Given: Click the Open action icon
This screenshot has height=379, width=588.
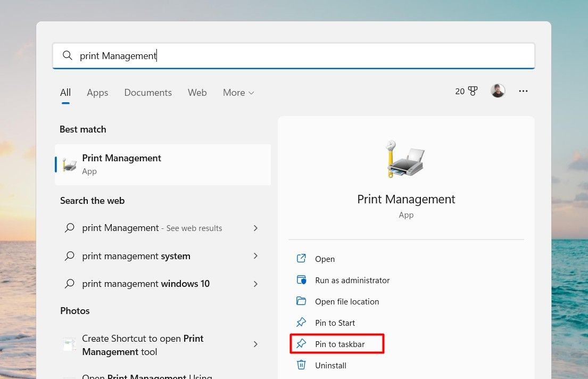Looking at the screenshot, I should (x=301, y=259).
